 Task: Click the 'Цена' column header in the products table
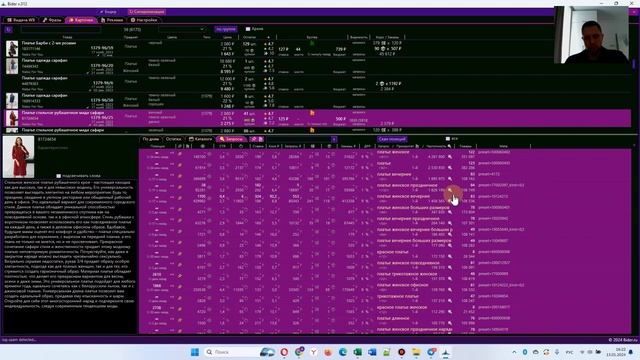click(x=227, y=37)
